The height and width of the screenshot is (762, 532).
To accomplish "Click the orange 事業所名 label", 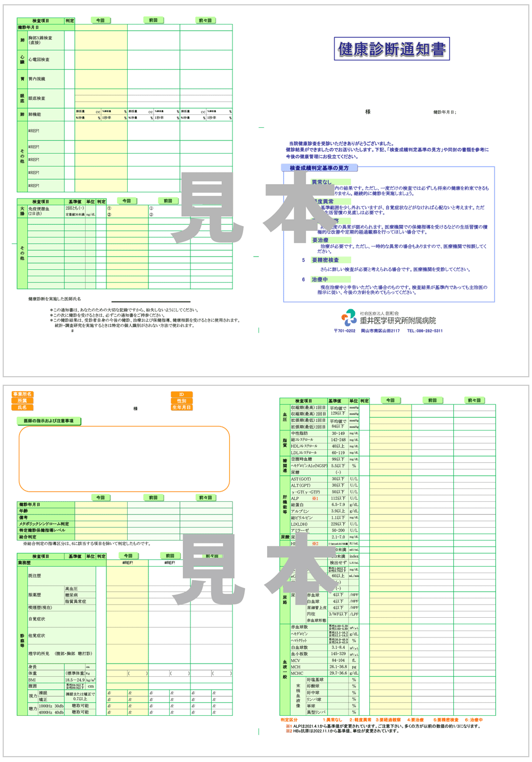I will pyautogui.click(x=22, y=394).
